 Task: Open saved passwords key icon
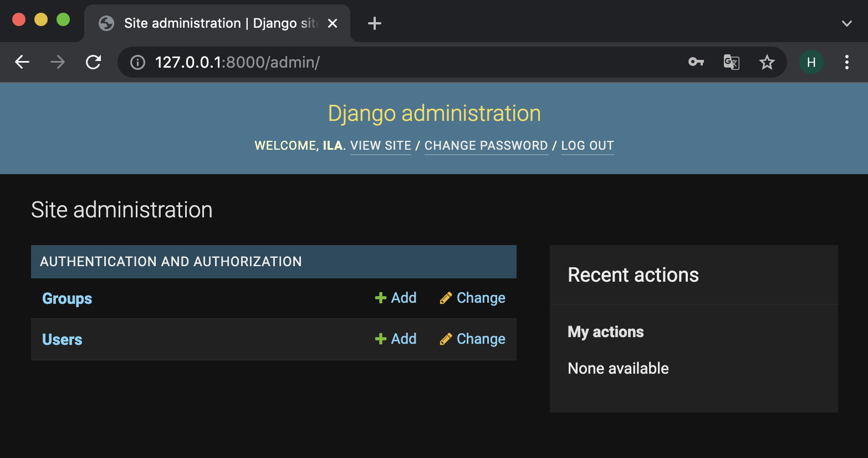coord(696,62)
